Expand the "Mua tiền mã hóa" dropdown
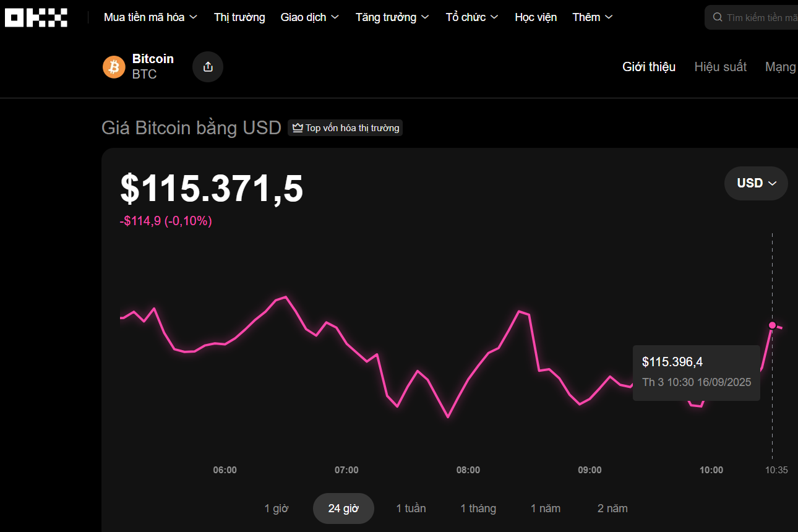This screenshot has height=532, width=798. click(x=150, y=17)
